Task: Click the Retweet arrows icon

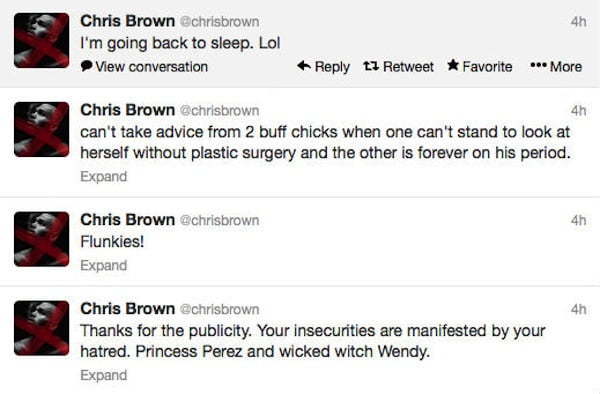Action: coord(371,67)
